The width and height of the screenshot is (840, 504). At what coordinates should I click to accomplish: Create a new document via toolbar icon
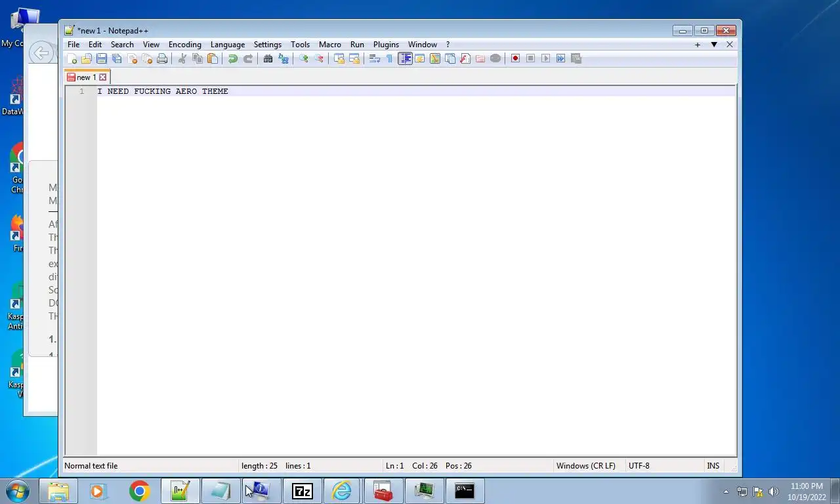click(72, 58)
